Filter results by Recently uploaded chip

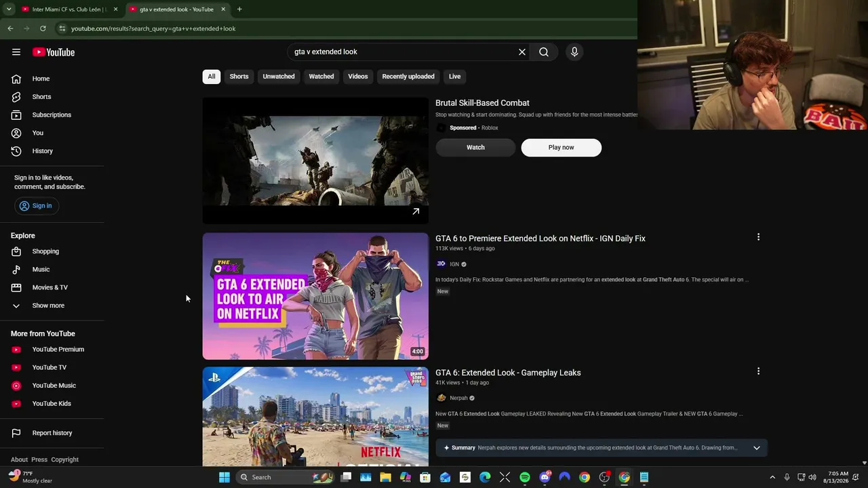click(408, 77)
